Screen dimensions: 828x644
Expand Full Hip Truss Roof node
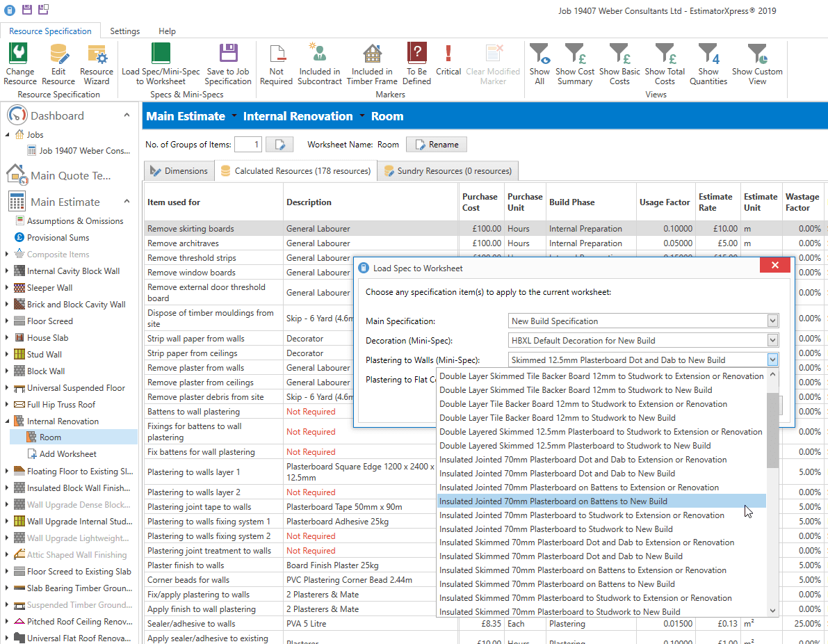[7, 404]
